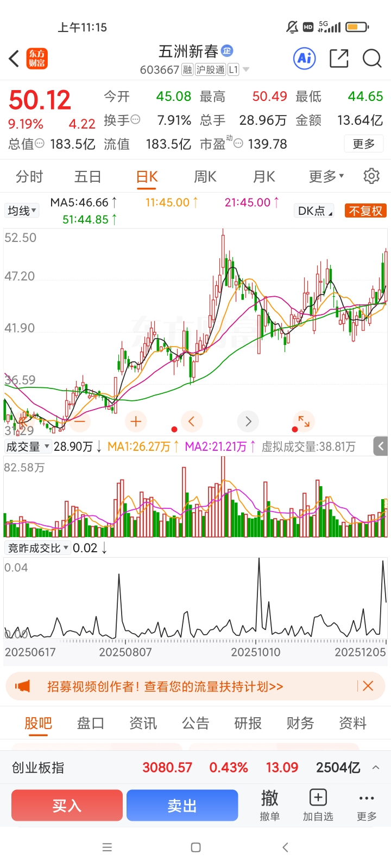The height and width of the screenshot is (868, 391).
Task: Open the 资讯 tab
Action: [143, 723]
